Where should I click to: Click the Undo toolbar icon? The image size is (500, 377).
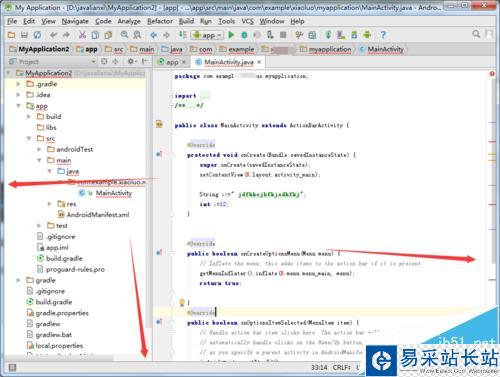click(53, 35)
